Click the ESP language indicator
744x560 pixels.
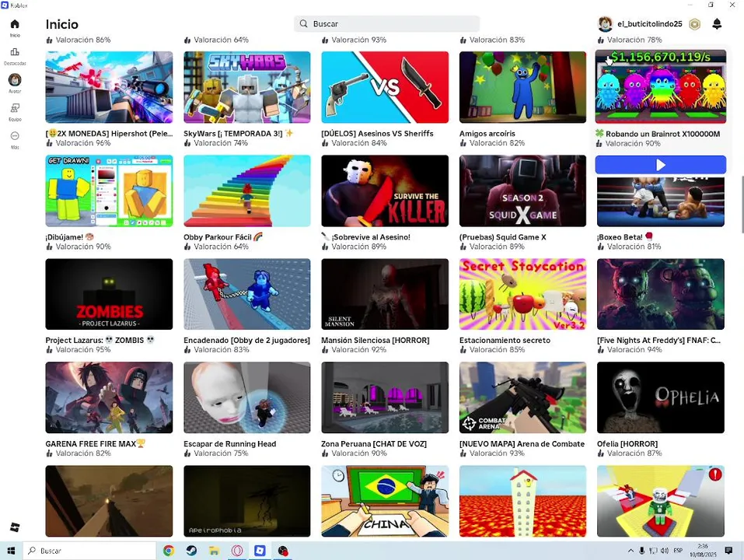coord(678,551)
